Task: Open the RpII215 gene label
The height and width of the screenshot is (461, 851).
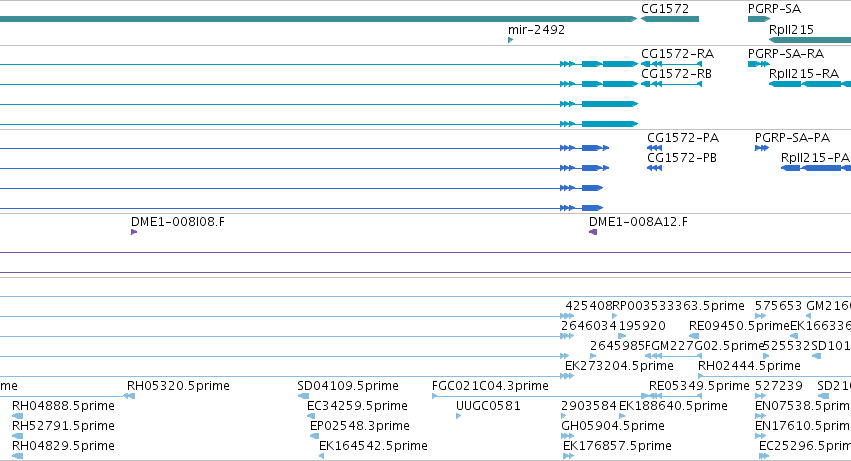Action: click(x=791, y=30)
